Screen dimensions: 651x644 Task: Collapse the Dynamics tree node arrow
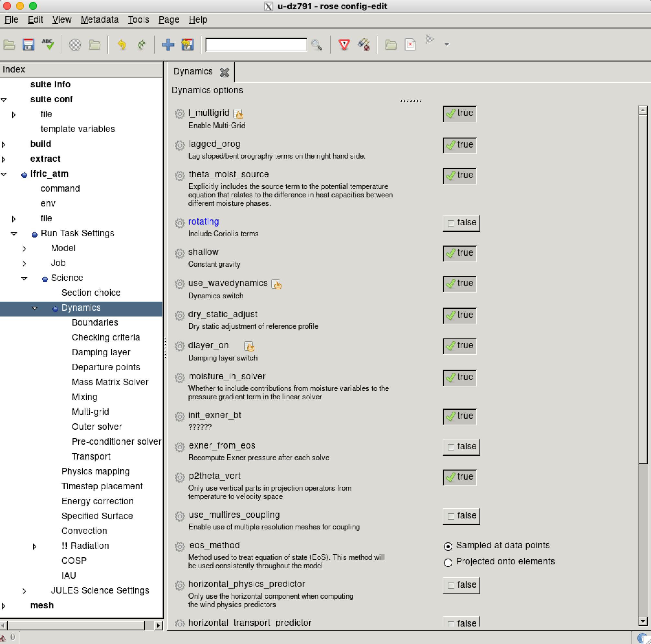(34, 308)
